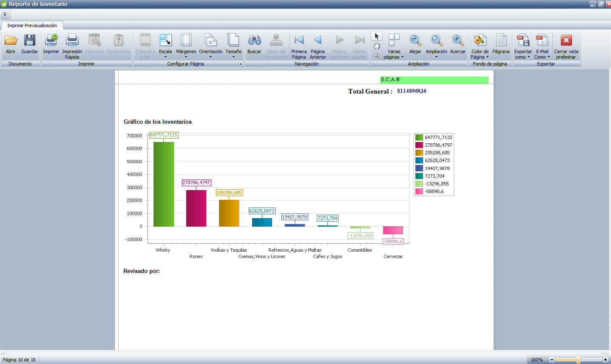The image size is (611, 364).
Task: Open the Exportar como dropdown
Action: tap(523, 46)
